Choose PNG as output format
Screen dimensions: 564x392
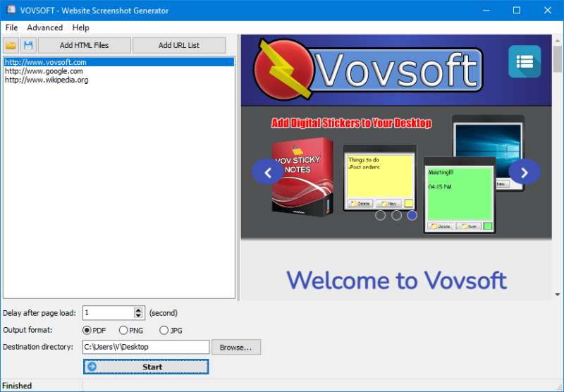click(123, 330)
